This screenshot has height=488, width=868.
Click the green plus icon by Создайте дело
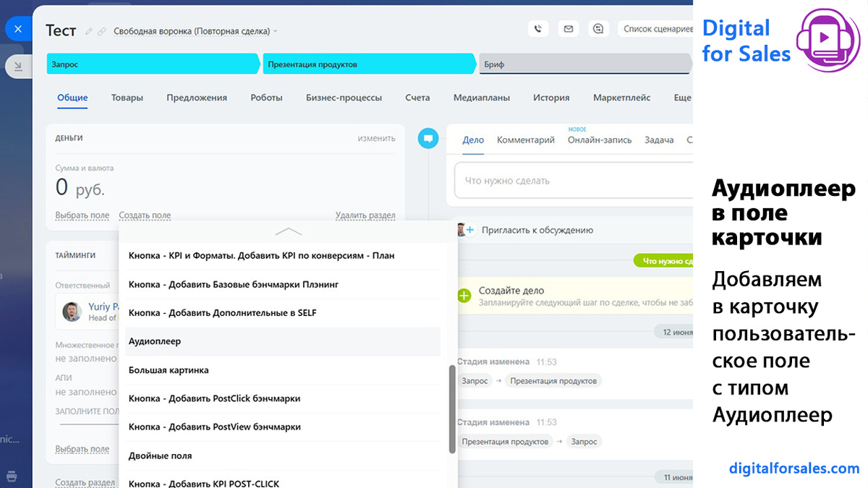point(464,295)
